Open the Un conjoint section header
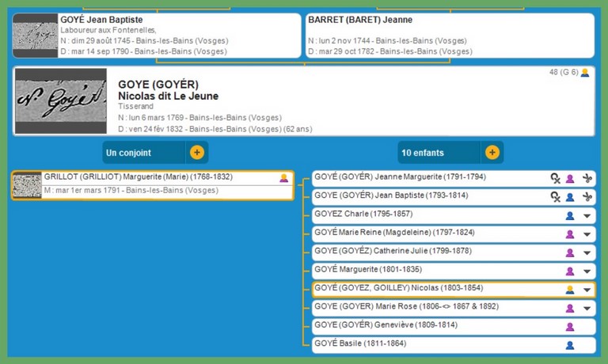Screen dimensions: 608x364 tap(143, 153)
